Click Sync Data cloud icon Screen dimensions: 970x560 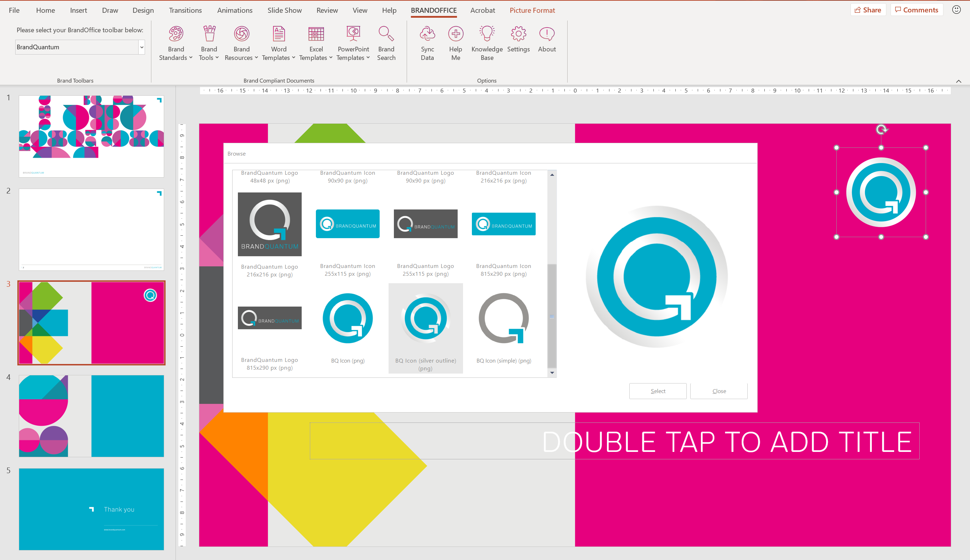coord(427,34)
